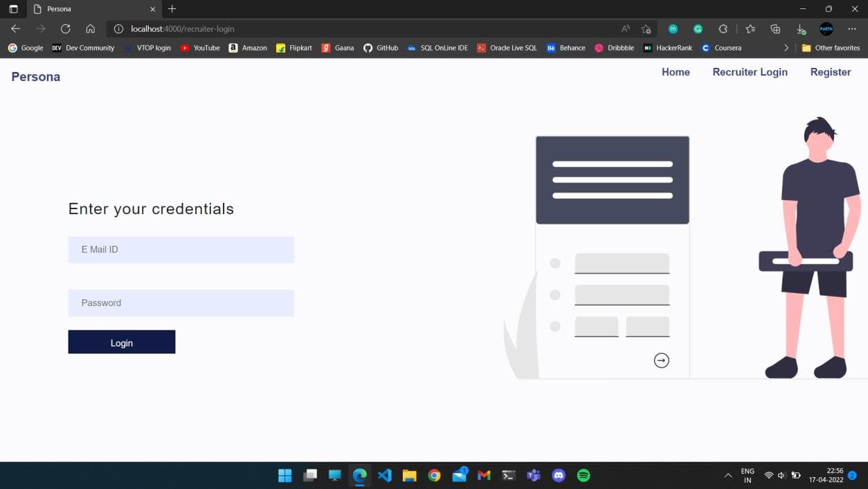Viewport: 868px width, 489px height.
Task: Open GitHub bookmark in favorites bar
Action: [x=381, y=48]
